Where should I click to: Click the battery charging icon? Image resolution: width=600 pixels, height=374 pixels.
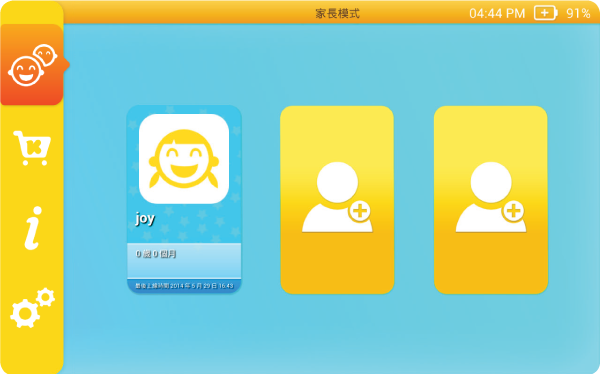[546, 13]
